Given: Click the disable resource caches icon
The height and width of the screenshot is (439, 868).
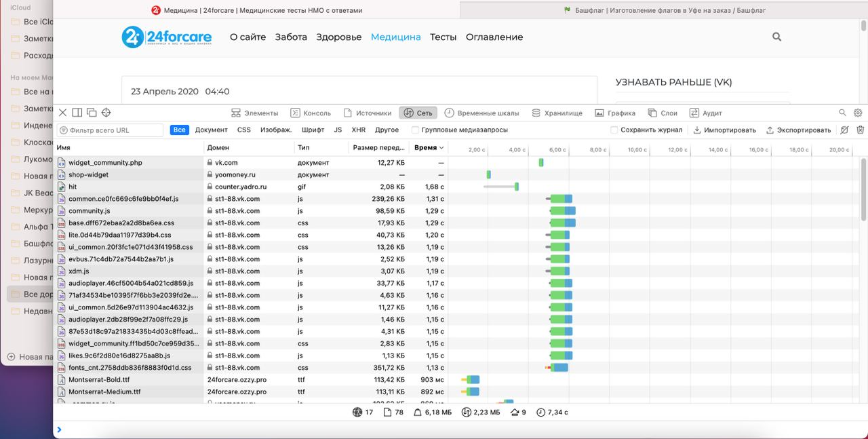Looking at the screenshot, I should click(x=844, y=130).
